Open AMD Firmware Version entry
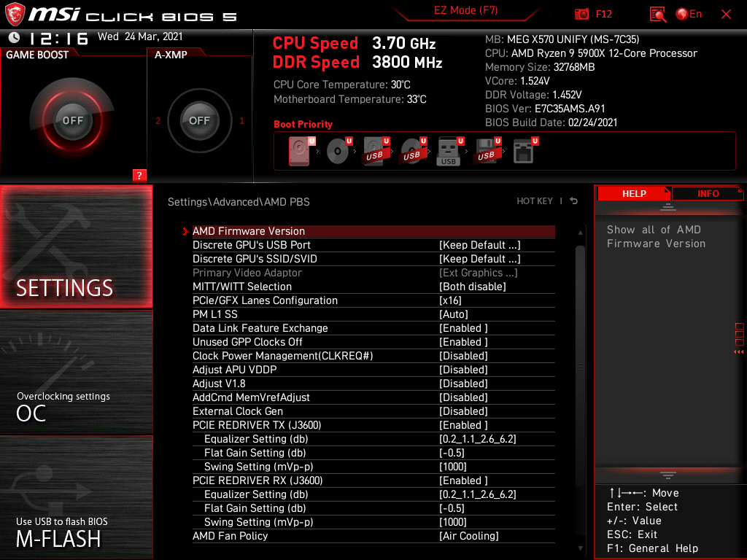This screenshot has height=560, width=747. coord(373,231)
